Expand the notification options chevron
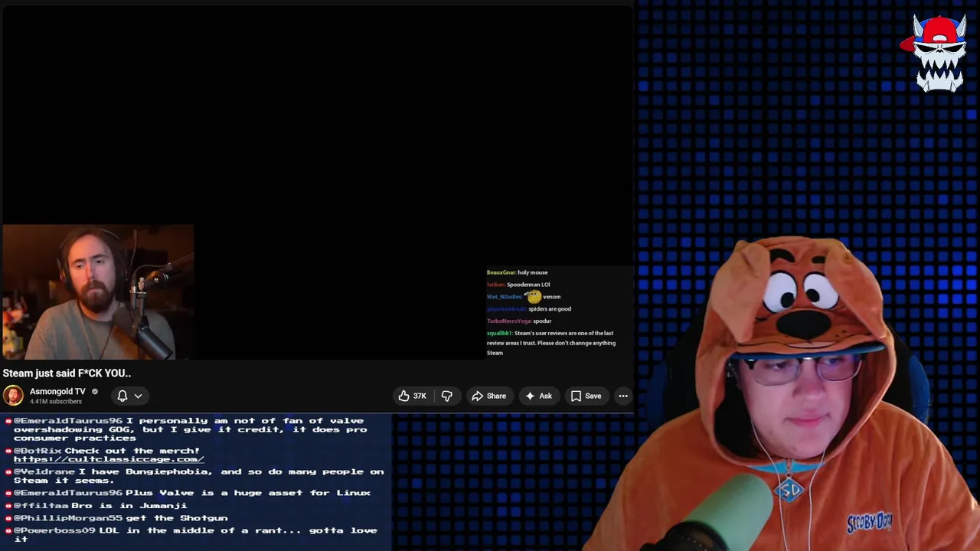The width and height of the screenshot is (980, 551). pyautogui.click(x=139, y=396)
